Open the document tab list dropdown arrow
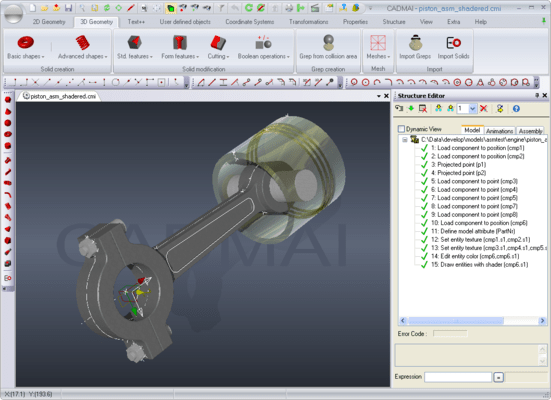Screen dimensions: 551x400 click(x=379, y=96)
